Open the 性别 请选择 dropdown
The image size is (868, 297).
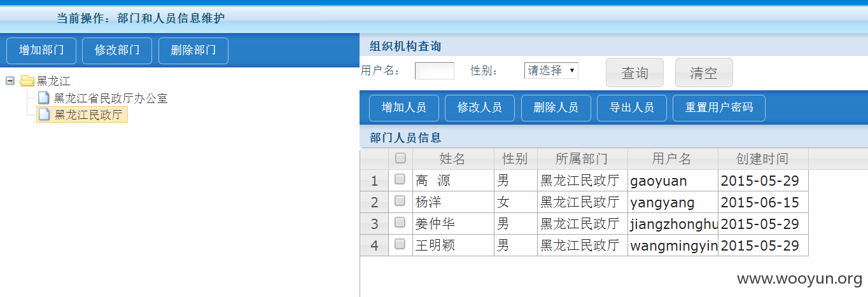(551, 71)
